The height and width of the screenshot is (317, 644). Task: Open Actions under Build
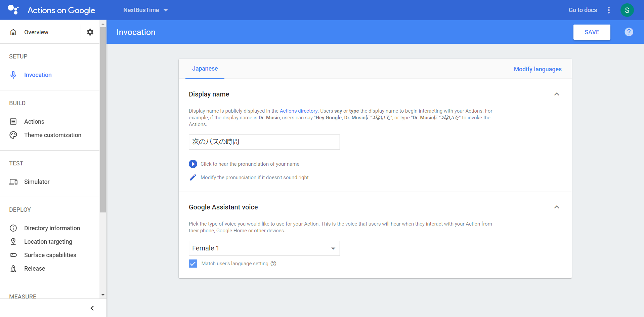34,122
